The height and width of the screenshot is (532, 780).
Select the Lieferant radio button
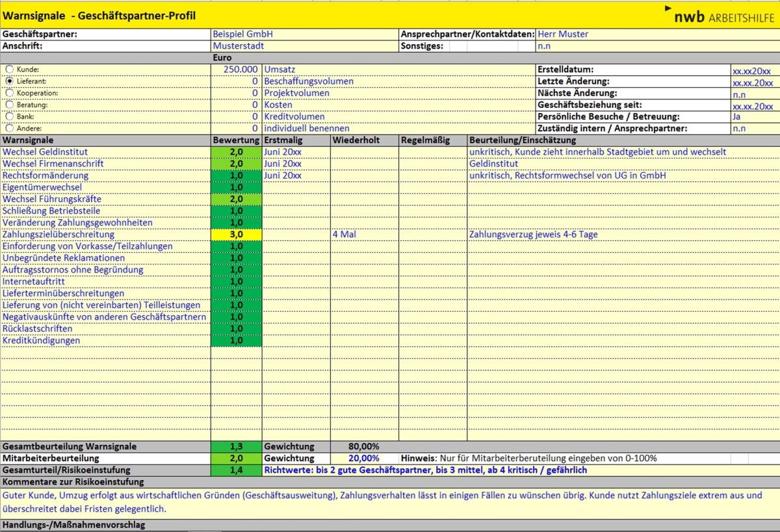(9, 81)
